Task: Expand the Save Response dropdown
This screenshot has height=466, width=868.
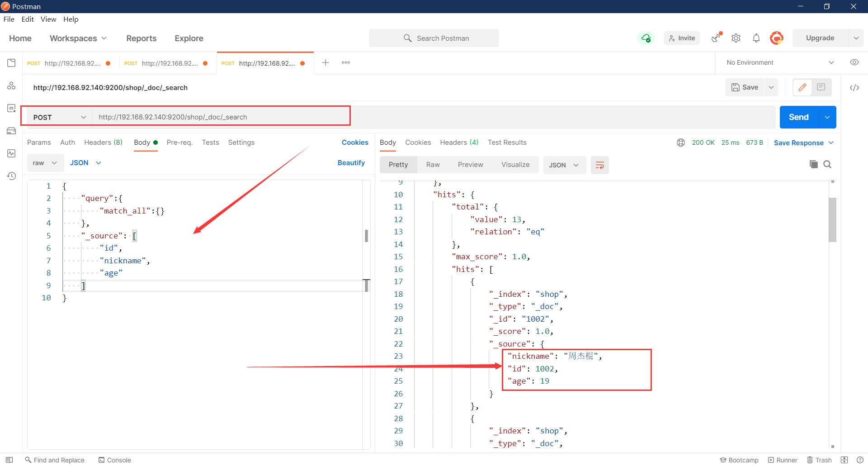Action: coord(803,143)
